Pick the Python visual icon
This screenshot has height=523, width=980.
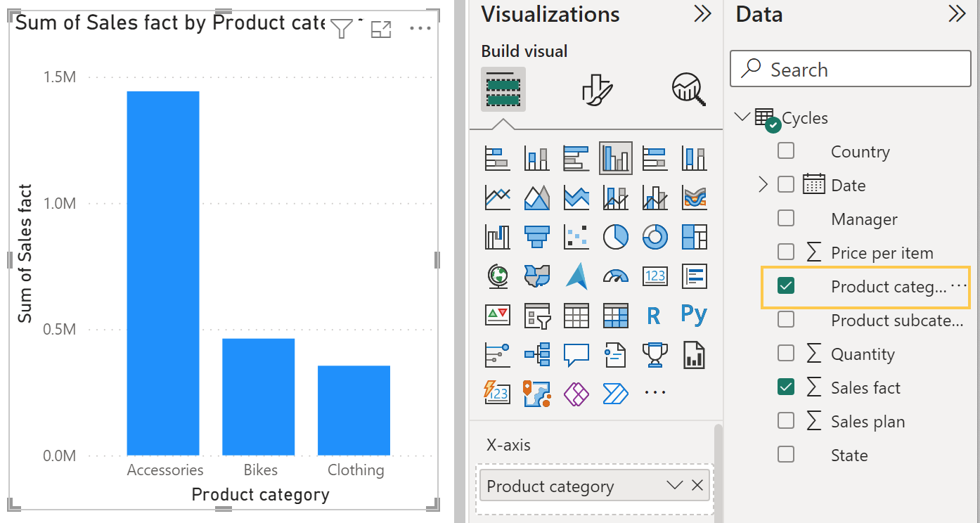tap(694, 315)
